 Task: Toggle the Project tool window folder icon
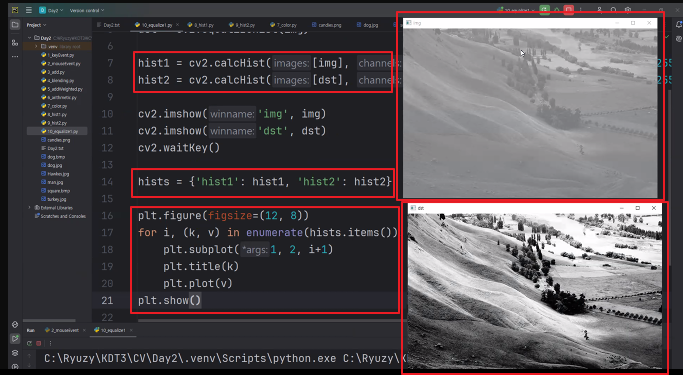pos(15,25)
